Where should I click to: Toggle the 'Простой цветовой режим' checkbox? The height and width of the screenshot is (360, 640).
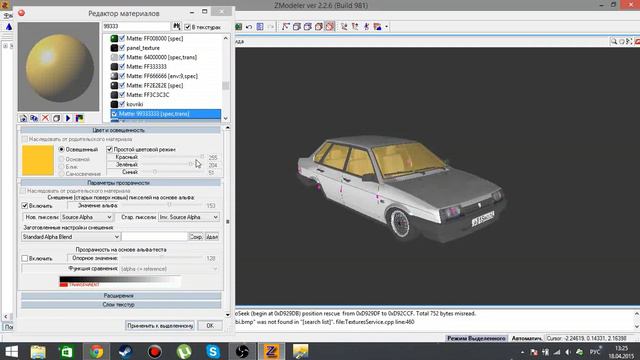coord(109,149)
